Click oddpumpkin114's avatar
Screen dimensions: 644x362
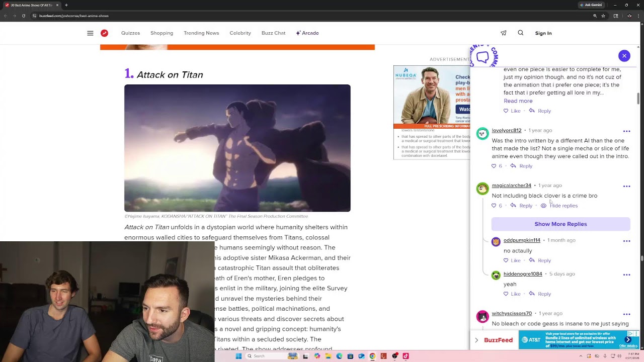(496, 242)
